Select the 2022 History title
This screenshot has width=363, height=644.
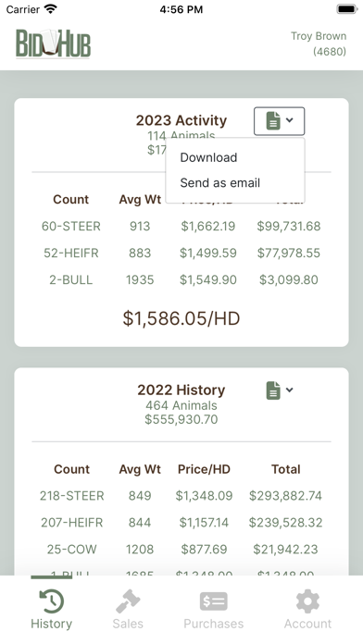(x=181, y=390)
